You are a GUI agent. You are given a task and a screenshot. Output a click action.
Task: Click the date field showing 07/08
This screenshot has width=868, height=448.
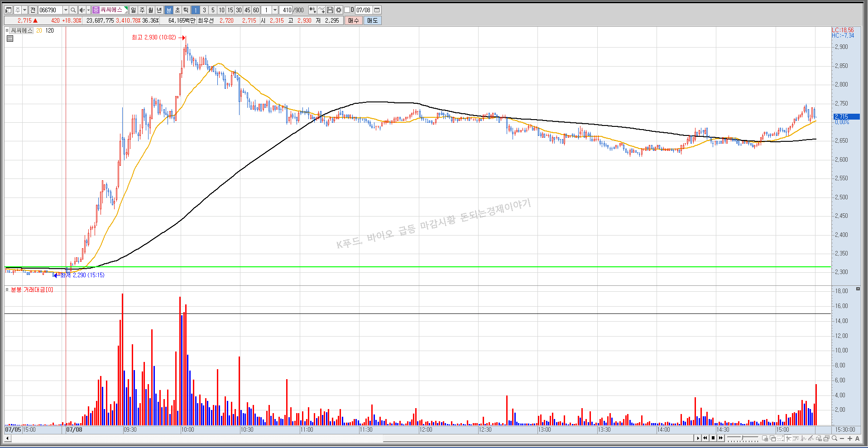click(364, 10)
